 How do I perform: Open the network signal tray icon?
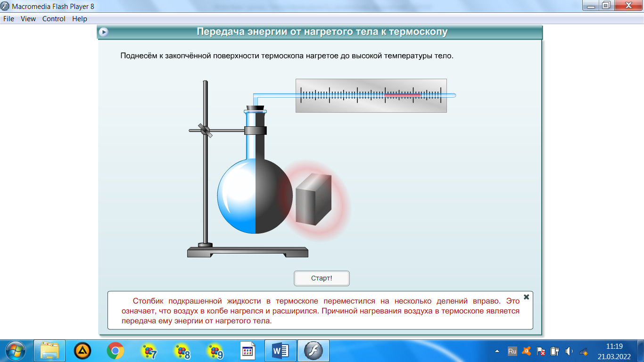[584, 351]
